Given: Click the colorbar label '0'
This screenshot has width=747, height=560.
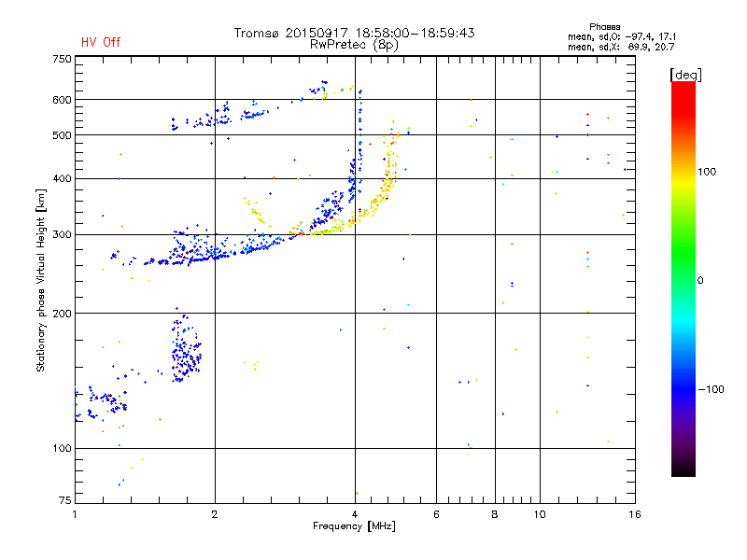Looking at the screenshot, I should pyautogui.click(x=700, y=281).
